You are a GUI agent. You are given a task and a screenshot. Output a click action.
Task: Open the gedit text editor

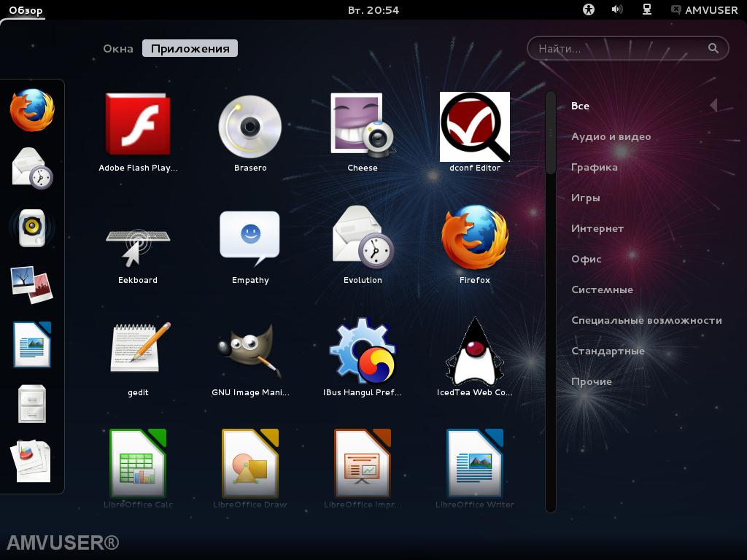[138, 357]
